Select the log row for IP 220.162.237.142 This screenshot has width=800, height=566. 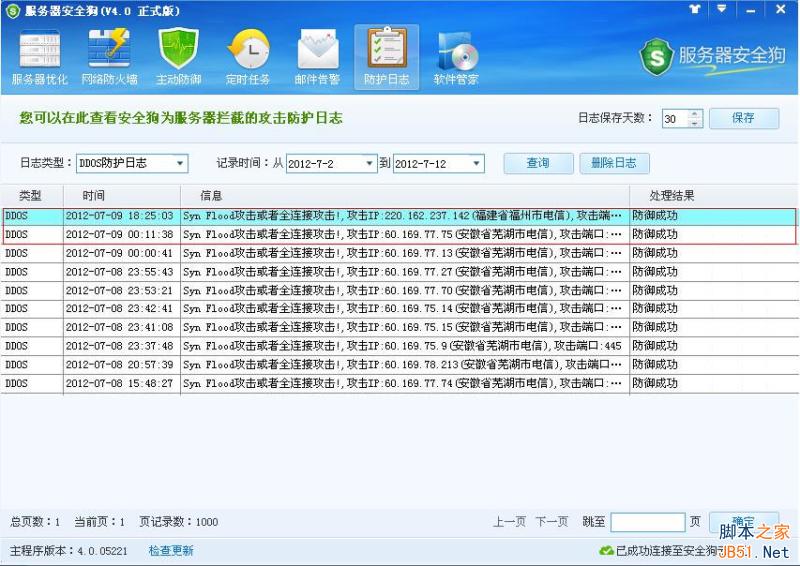(400, 215)
